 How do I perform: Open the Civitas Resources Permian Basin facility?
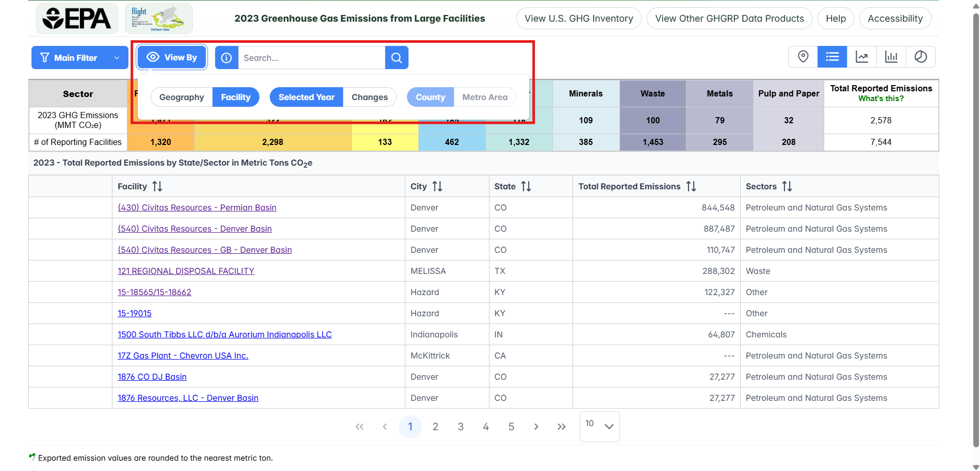[197, 207]
